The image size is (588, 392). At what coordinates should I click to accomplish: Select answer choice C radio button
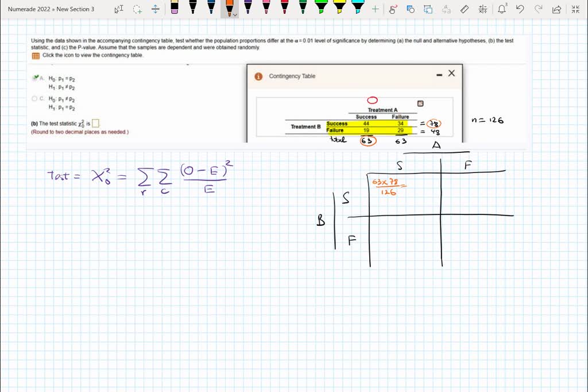tap(34, 98)
